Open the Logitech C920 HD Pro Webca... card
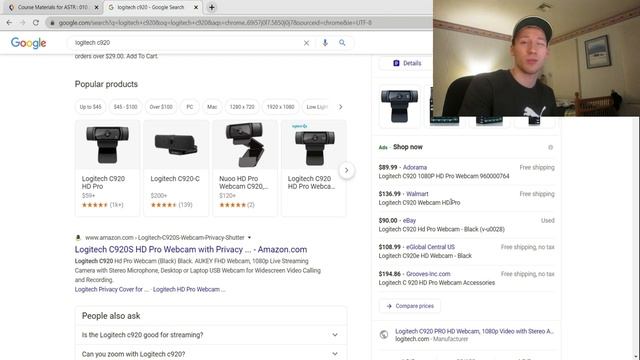This screenshot has width=640, height=360. [313, 168]
